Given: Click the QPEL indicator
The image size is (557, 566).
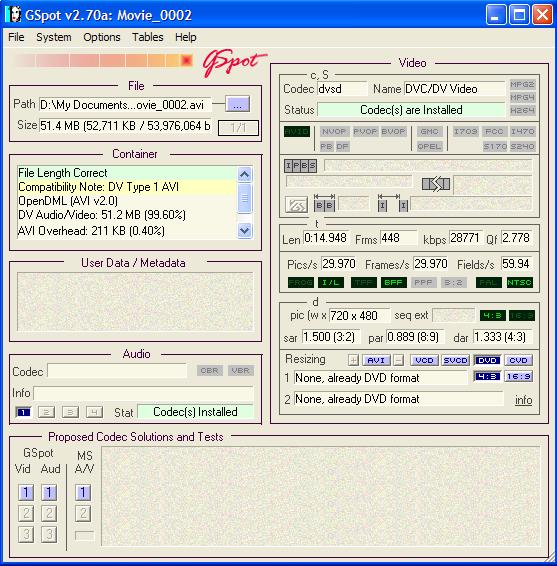Looking at the screenshot, I should click(x=429, y=147).
